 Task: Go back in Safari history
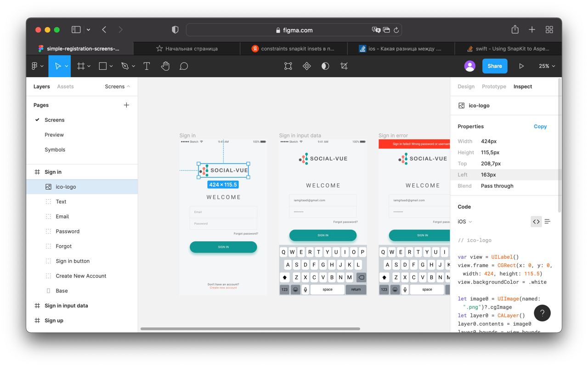104,29
